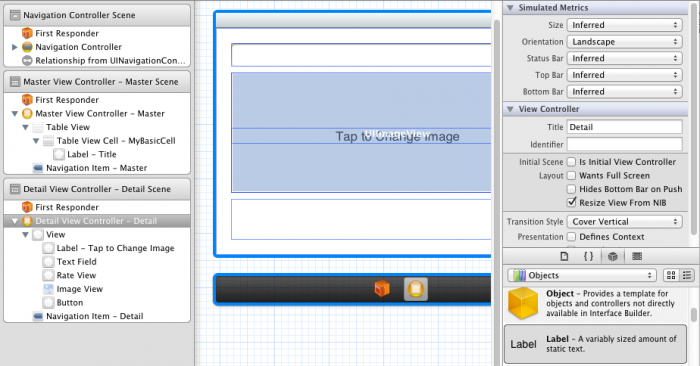This screenshot has width=700, height=366.
Task: Enable Is Initial View Controller checkbox
Action: click(x=571, y=162)
